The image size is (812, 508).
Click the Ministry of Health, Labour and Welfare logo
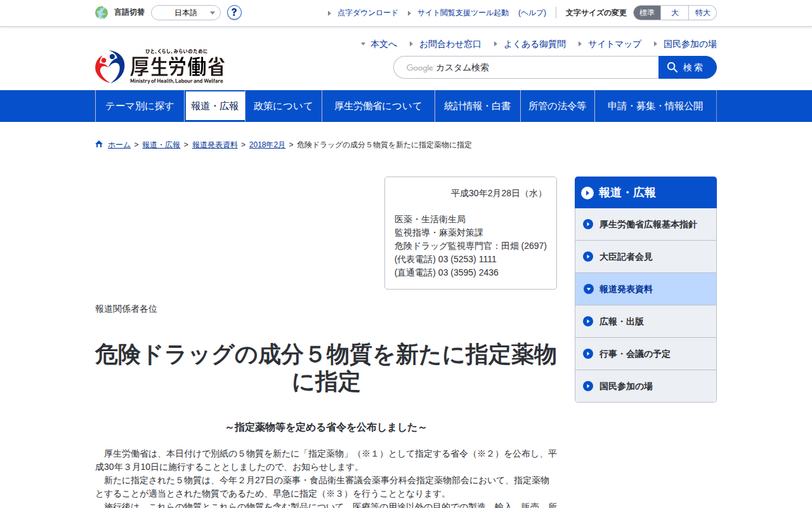click(160, 67)
